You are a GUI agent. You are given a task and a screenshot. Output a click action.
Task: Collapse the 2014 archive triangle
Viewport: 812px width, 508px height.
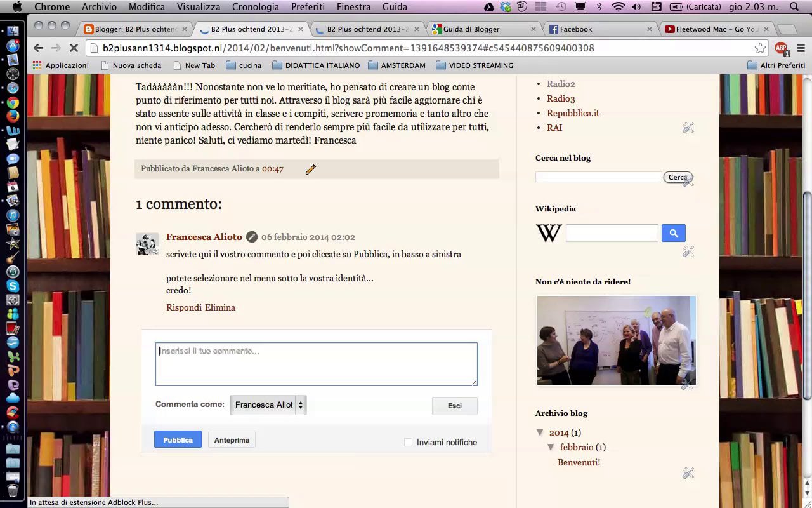coord(540,432)
